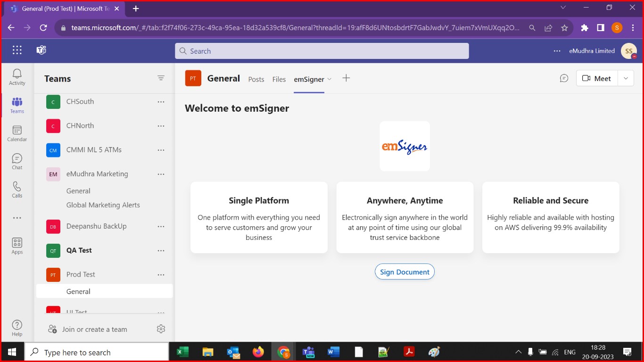The height and width of the screenshot is (362, 644).
Task: Open Settings and more ellipsis in header
Action: coord(557,51)
